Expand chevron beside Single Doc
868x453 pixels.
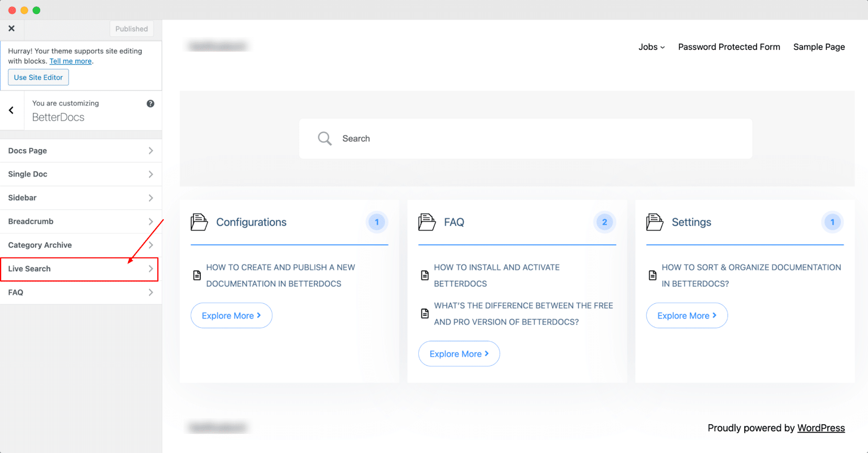151,174
